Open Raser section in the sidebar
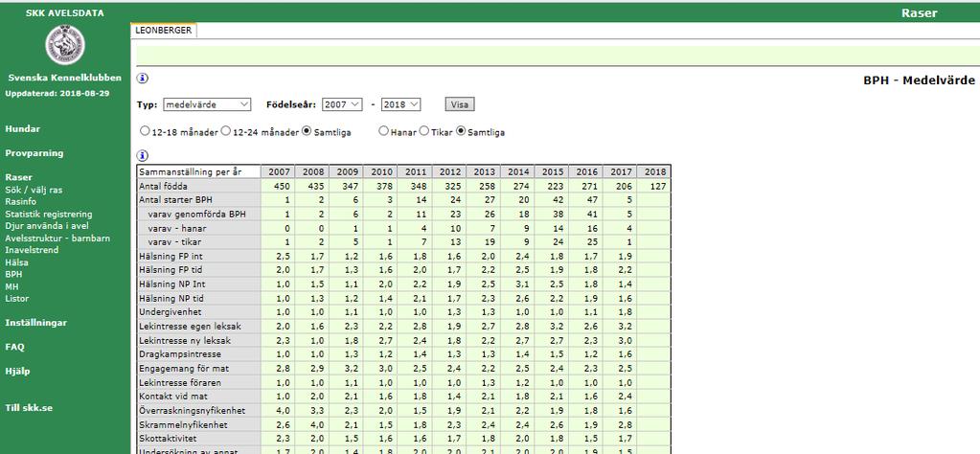 [x=19, y=177]
